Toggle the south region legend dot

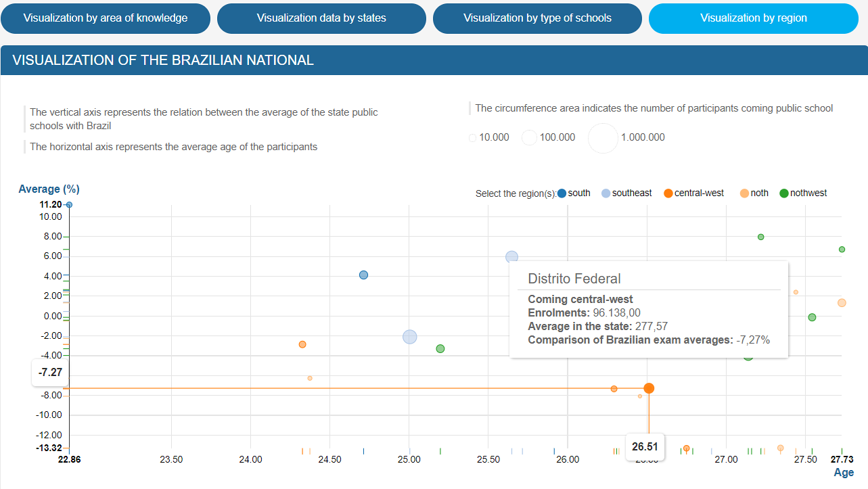(562, 193)
